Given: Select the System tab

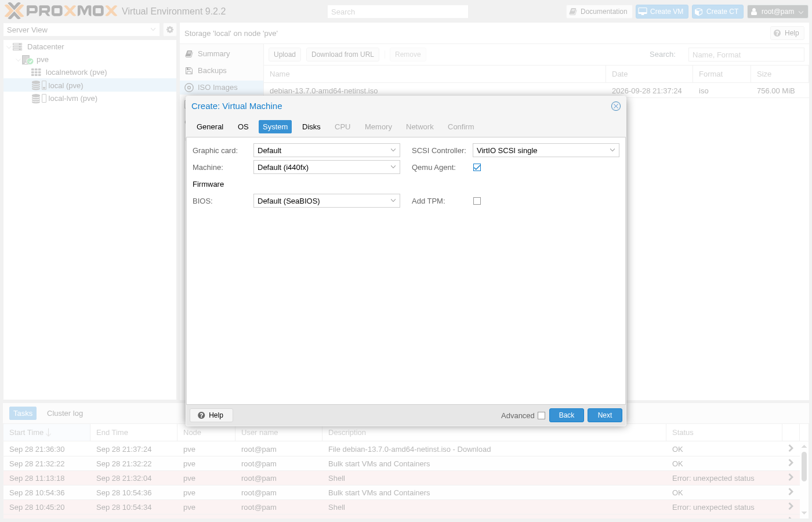Looking at the screenshot, I should click(275, 127).
